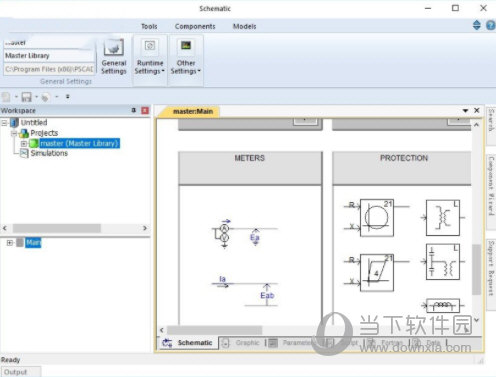The image size is (496, 377).
Task: Open the Components ribbon tab
Action: [x=195, y=26]
